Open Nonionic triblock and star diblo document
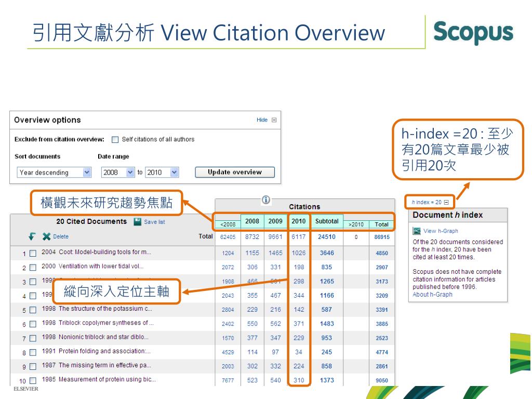The image size is (532, 399). pos(103,337)
